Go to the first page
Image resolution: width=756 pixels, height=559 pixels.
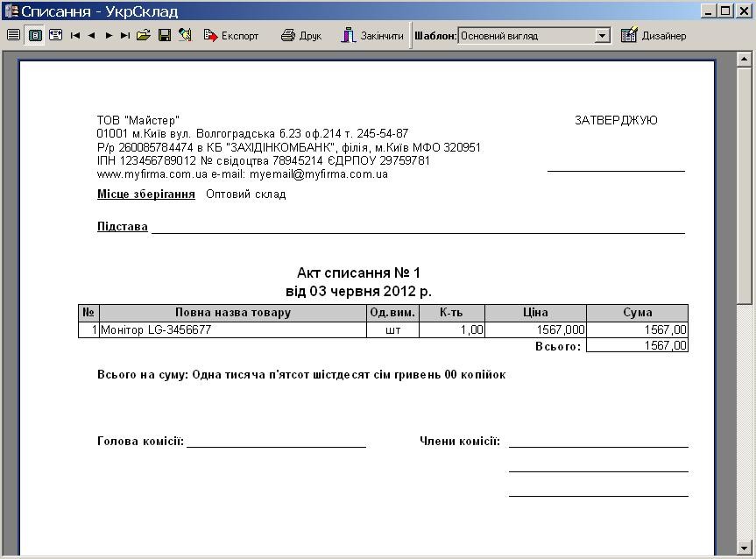point(75,35)
